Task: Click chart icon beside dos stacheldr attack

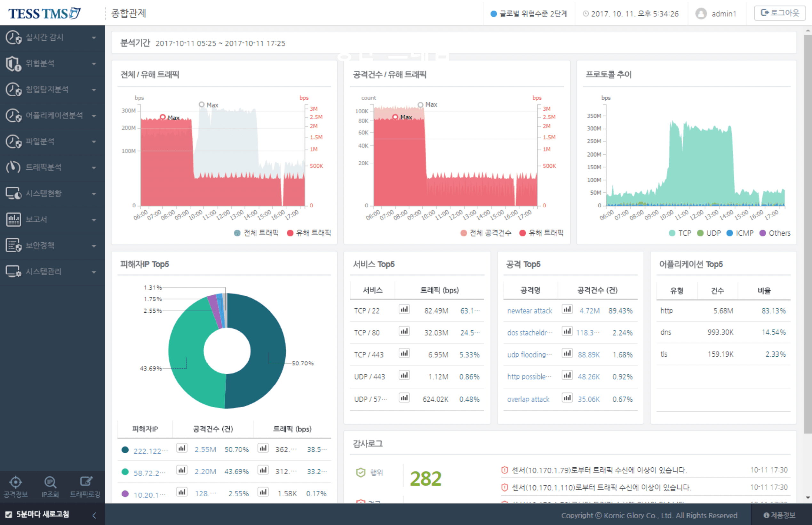Action: click(x=567, y=331)
